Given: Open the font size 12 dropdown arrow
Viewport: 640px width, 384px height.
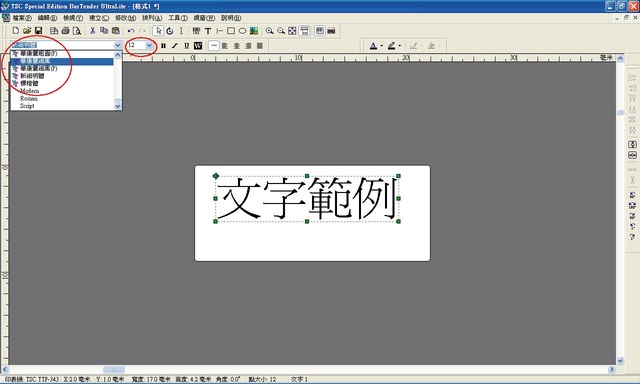Looking at the screenshot, I should tap(149, 45).
